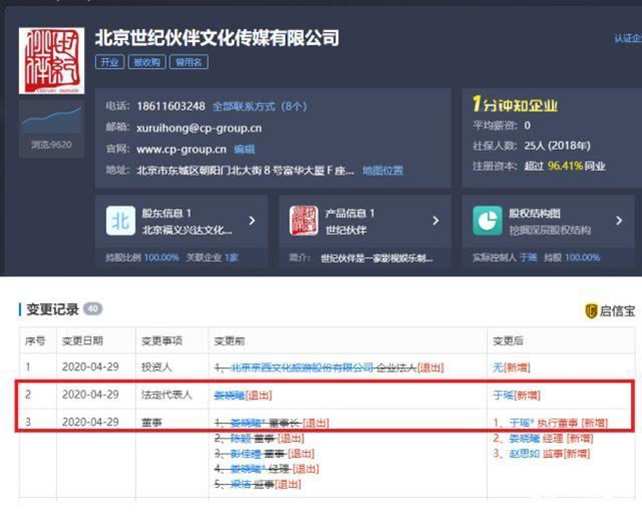642x514 pixels.
Task: Click the change record count badge
Action: coord(93,309)
